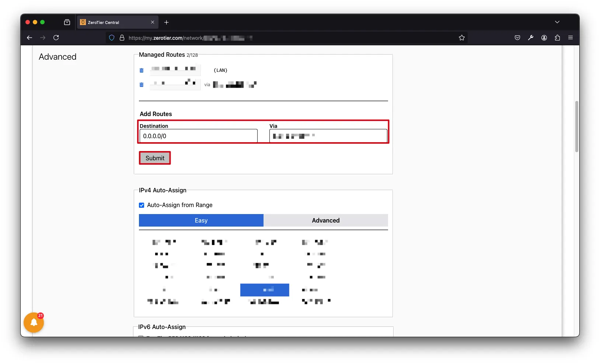Screen dimensions: 600x364
Task: Open the wrench developer tools icon
Action: click(530, 38)
